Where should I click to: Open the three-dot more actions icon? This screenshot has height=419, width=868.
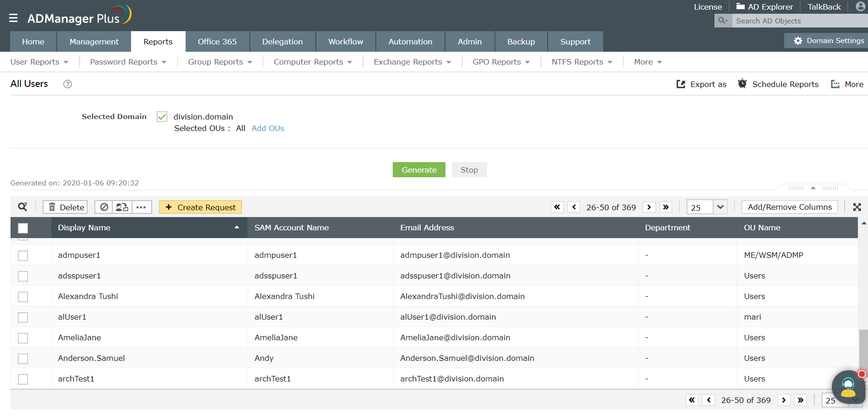click(x=141, y=207)
